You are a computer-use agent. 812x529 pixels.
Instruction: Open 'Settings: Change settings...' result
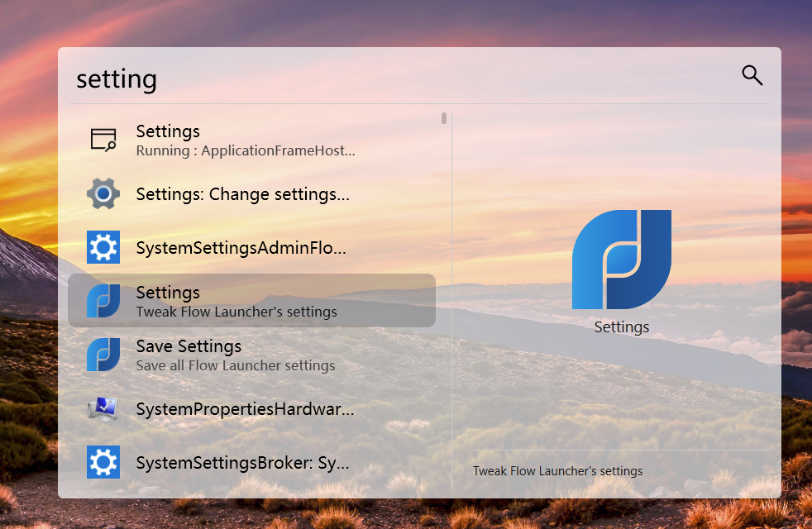click(251, 193)
